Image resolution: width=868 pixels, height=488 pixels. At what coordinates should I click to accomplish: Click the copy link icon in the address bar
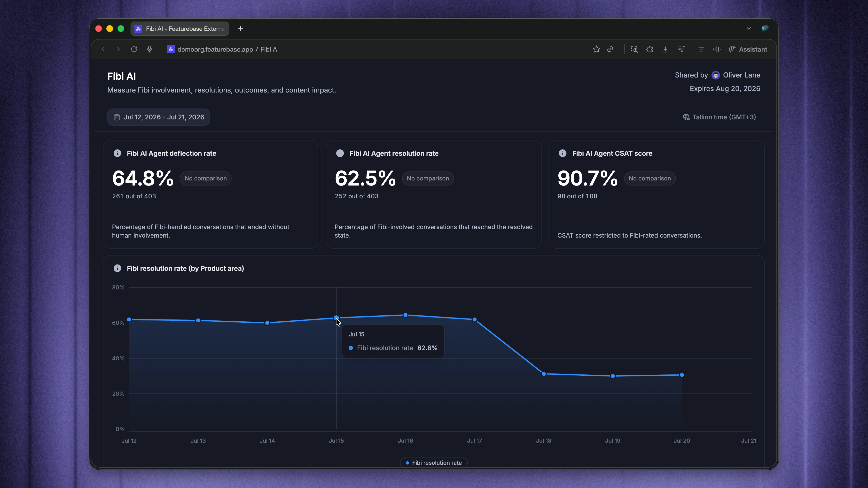pos(610,49)
